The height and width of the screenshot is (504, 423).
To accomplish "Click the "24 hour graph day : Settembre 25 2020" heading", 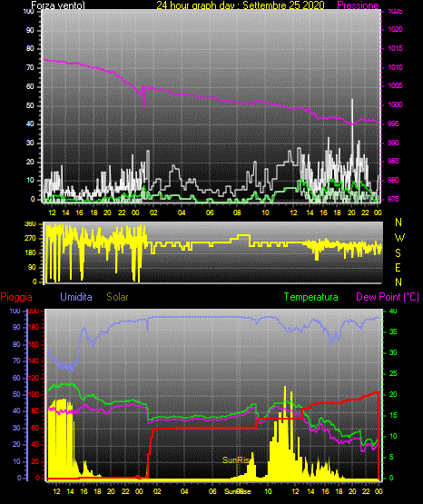I will click(x=241, y=5).
